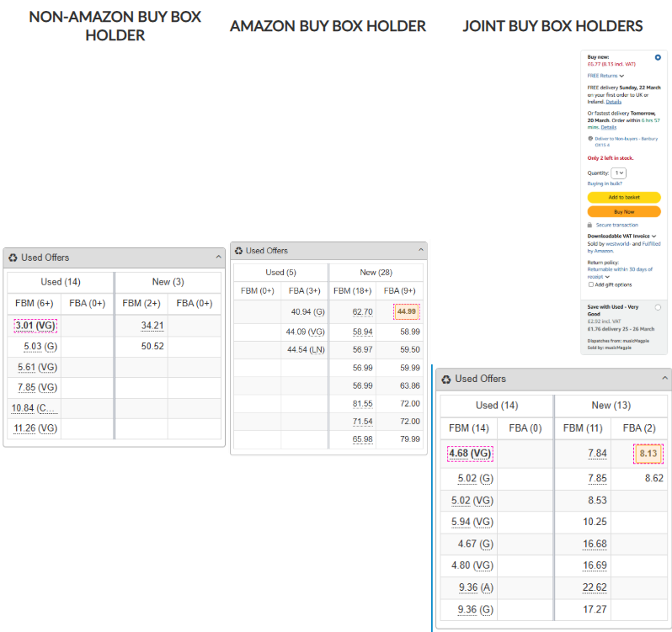Click the FBM (11) sub-header
This screenshot has height=632, width=672.
[x=583, y=428]
